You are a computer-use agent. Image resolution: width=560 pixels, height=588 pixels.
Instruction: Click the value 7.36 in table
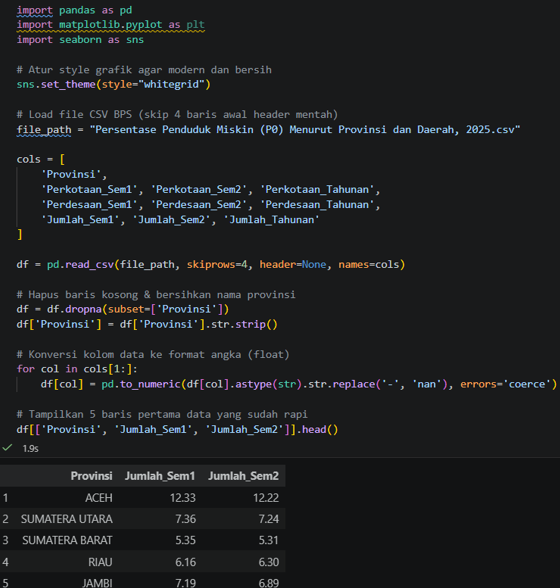186,519
